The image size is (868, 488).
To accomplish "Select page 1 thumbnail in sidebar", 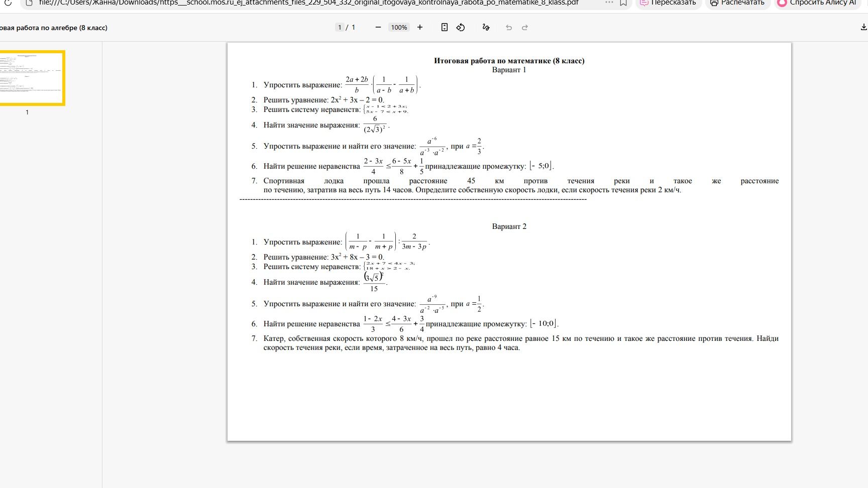I will click(32, 78).
